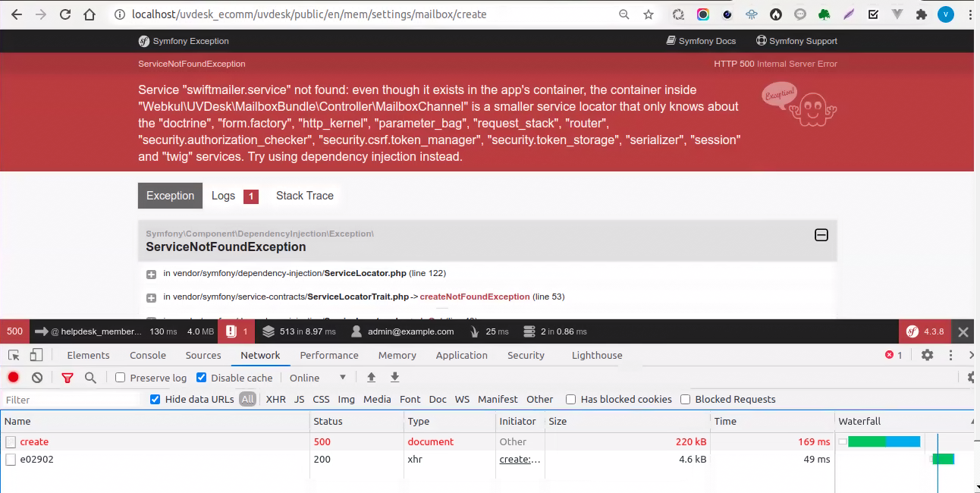
Task: Click the address bar URL
Action: pos(309,14)
